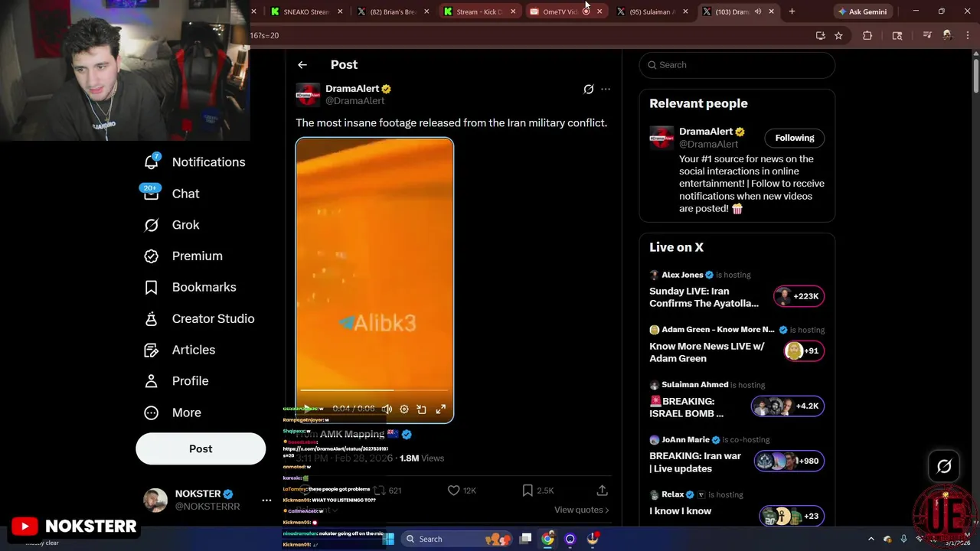Join Adam Green Know More News LIVE
980x551 pixels.
tap(737, 346)
